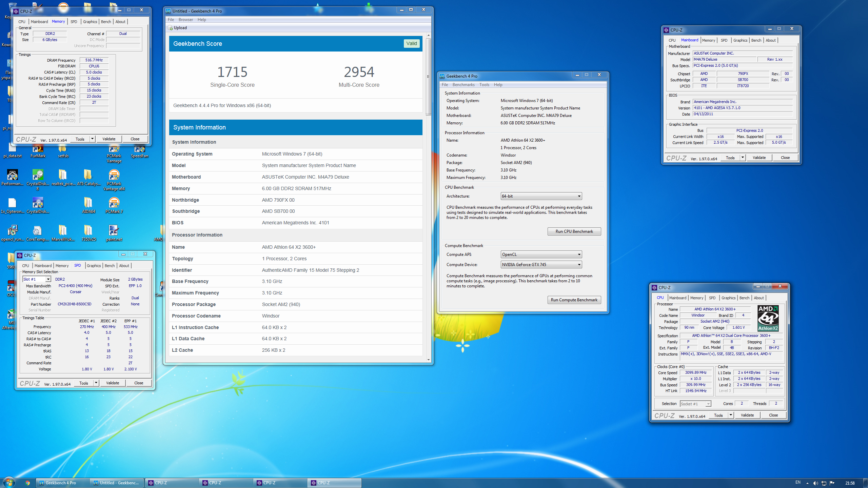Open the 7353v25 folder icon
Screen dimensions: 868x488
tap(88, 233)
